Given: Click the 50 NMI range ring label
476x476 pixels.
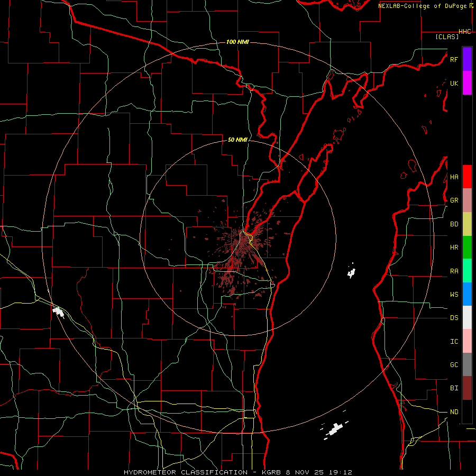Looking at the screenshot, I should point(237,140).
